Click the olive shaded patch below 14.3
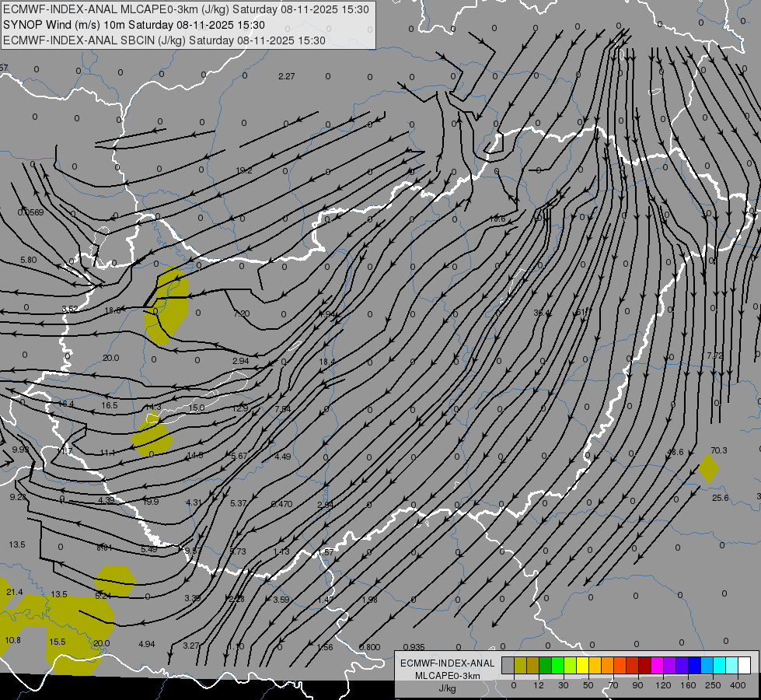 coord(152,434)
